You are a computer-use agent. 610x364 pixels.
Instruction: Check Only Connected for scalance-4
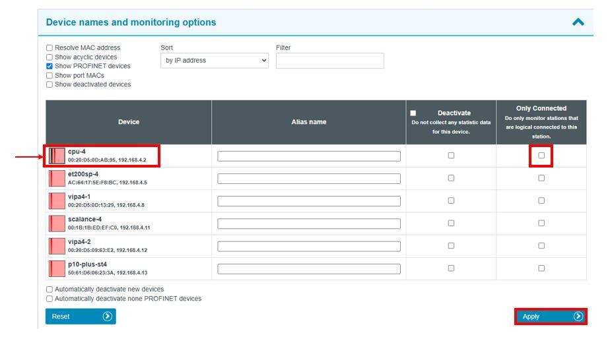click(541, 223)
